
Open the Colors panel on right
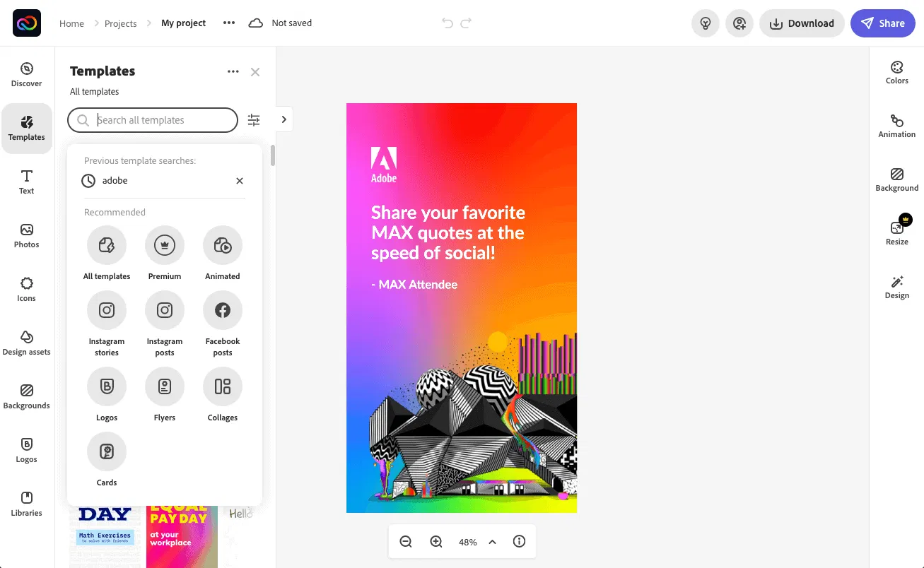[896, 73]
